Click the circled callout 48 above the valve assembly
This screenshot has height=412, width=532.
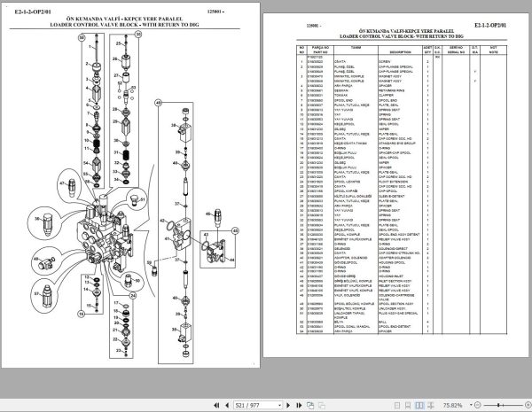158,103
